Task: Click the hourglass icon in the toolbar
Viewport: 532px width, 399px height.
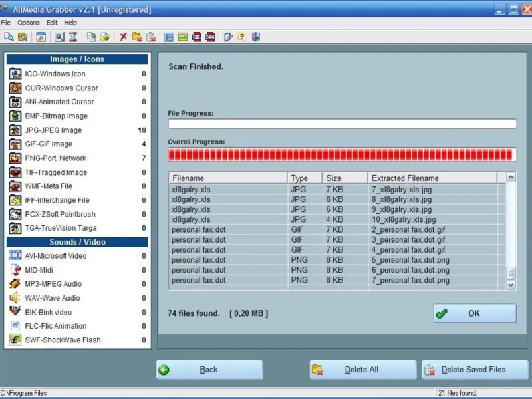Action: point(73,37)
